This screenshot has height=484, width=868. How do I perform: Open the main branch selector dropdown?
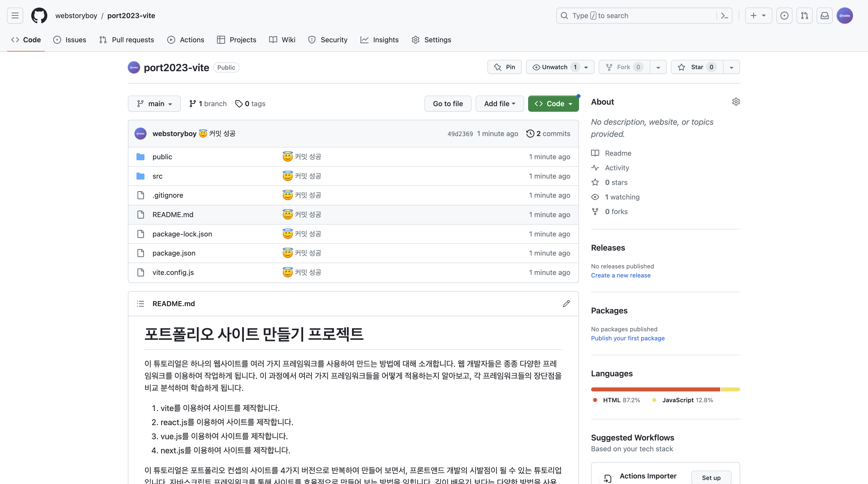pos(154,104)
